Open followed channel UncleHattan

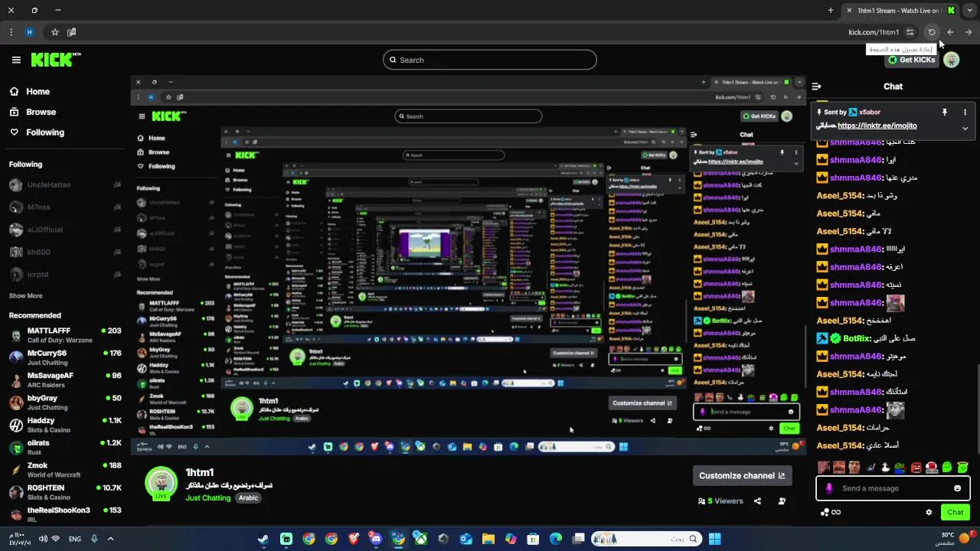tap(65, 184)
